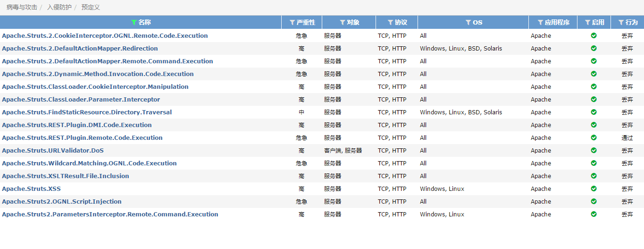Open filter on 协议 column header
644x249 pixels.
tap(390, 22)
